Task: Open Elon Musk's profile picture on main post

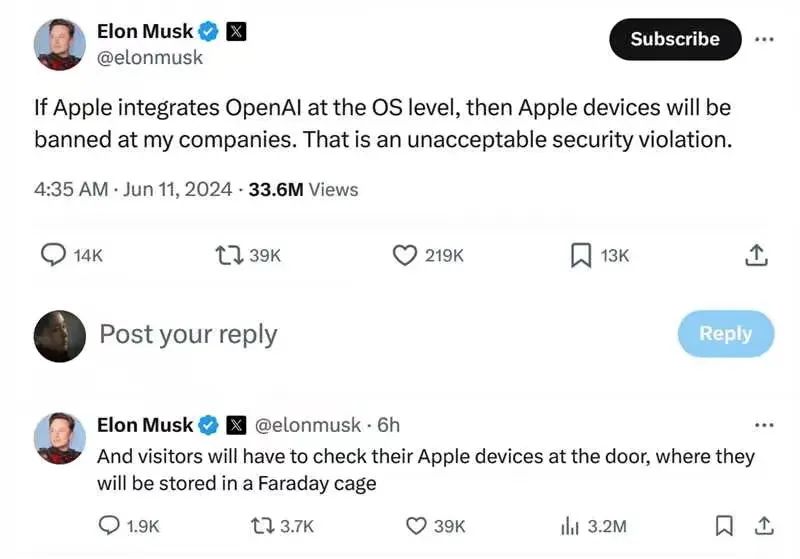Action: coord(60,44)
